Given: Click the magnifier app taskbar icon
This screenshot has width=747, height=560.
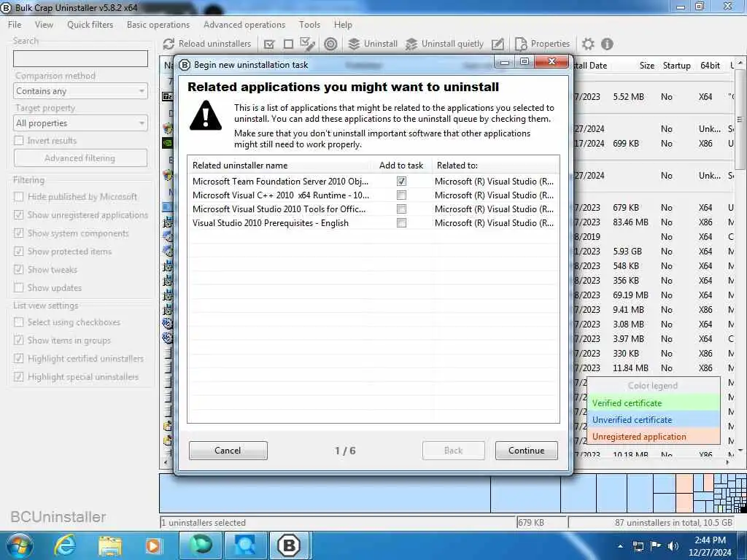Looking at the screenshot, I should pyautogui.click(x=244, y=545).
